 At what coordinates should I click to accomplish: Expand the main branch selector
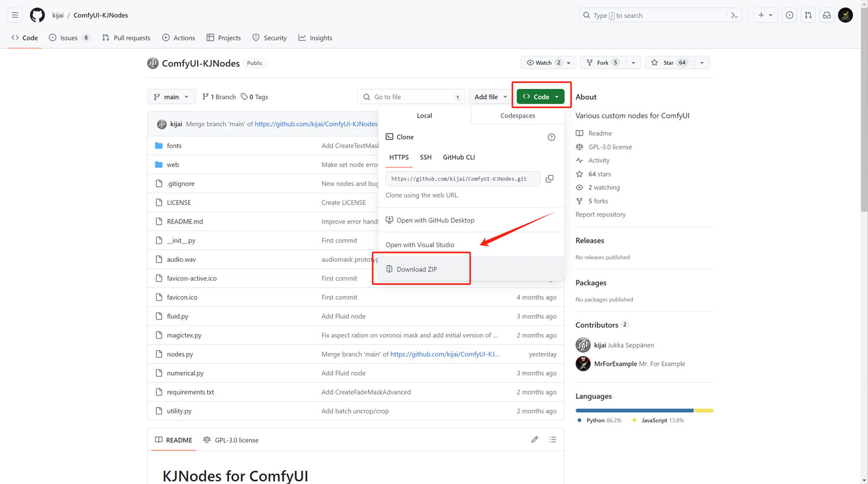coord(171,97)
